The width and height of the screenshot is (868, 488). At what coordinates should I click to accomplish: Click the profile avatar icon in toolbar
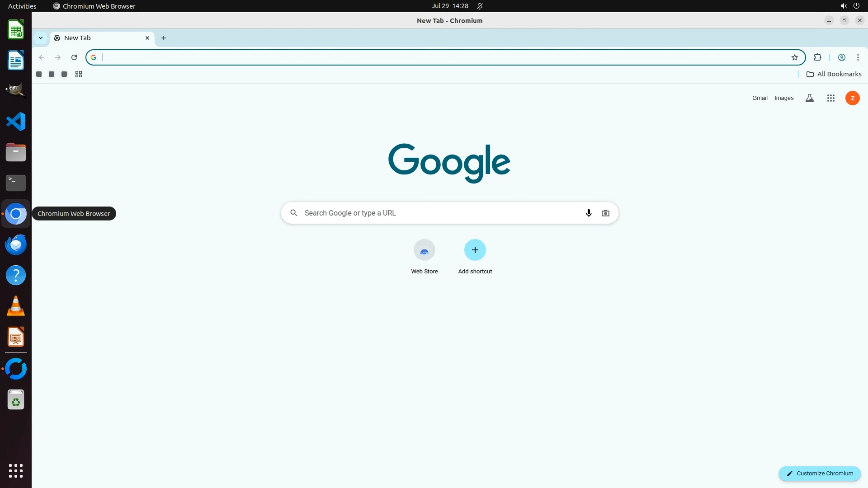point(841,57)
